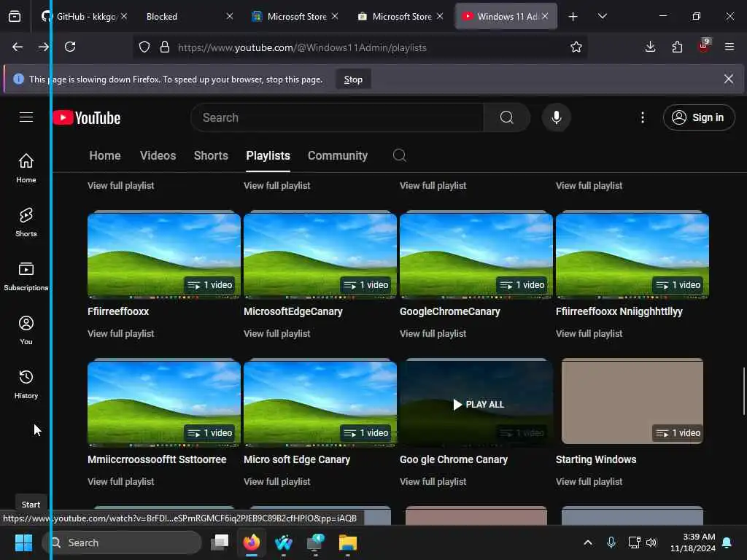The image size is (747, 560).
Task: Click the page vertical scrollbar thumb
Action: pyautogui.click(x=743, y=391)
